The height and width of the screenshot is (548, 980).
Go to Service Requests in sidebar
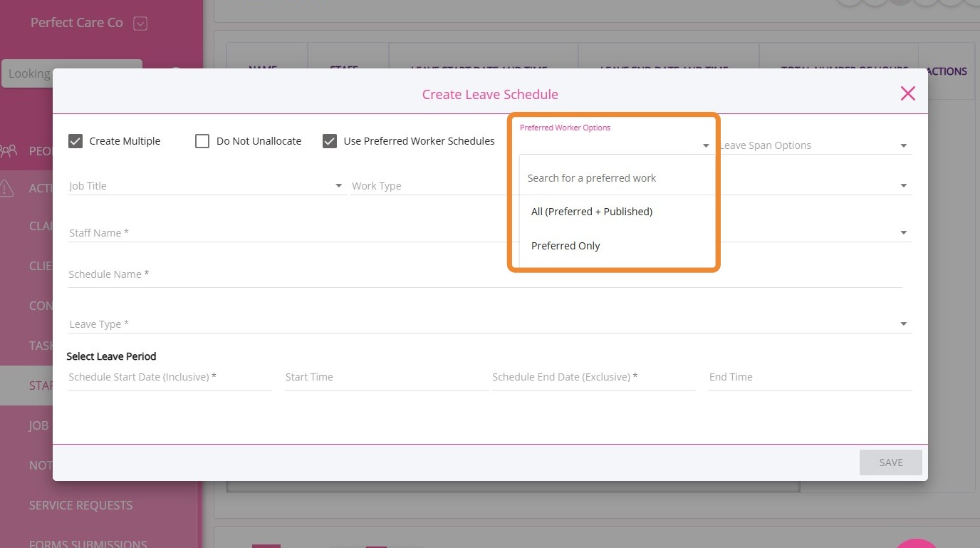[80, 505]
